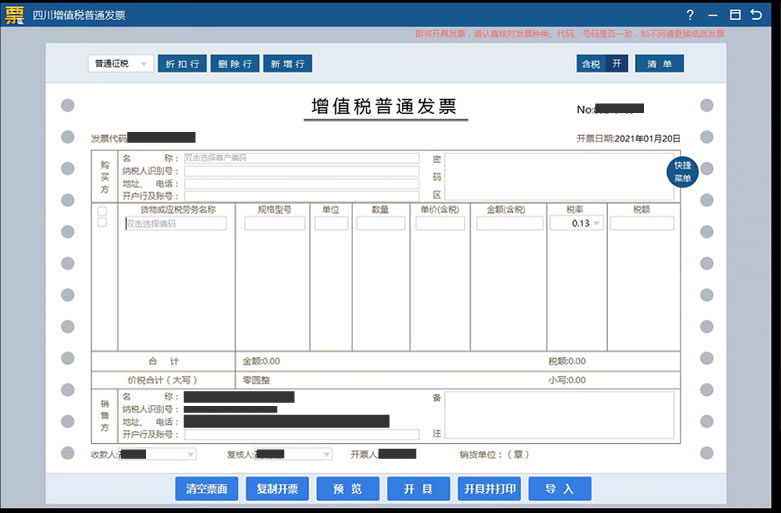Open the 快捷菜单 round shortcut button
This screenshot has height=513, width=781.
coord(681,172)
